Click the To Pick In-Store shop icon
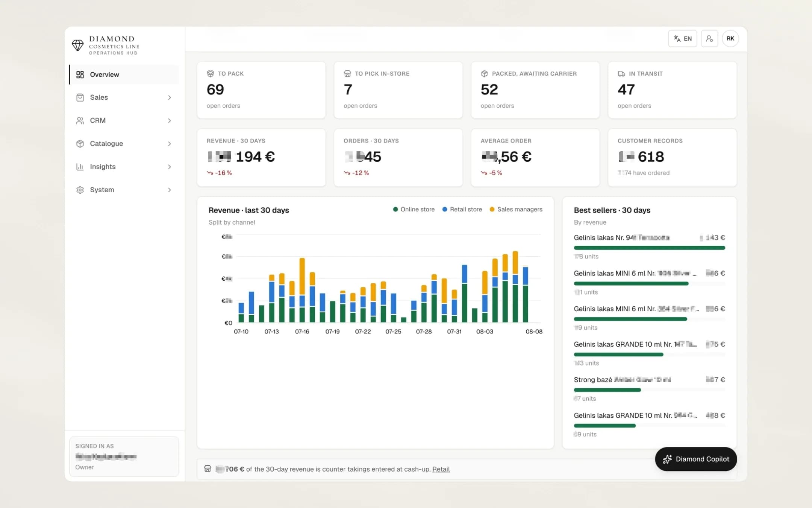812x508 pixels. tap(347, 74)
